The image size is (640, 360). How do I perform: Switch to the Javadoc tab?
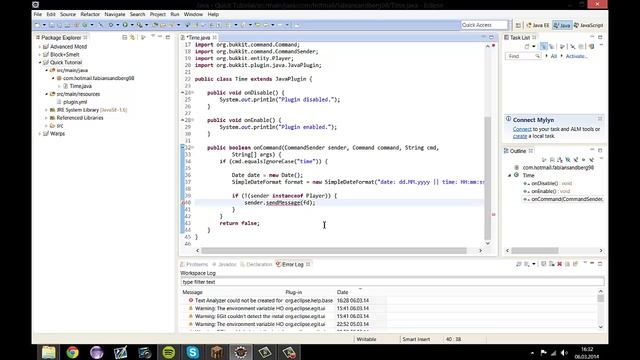224,264
